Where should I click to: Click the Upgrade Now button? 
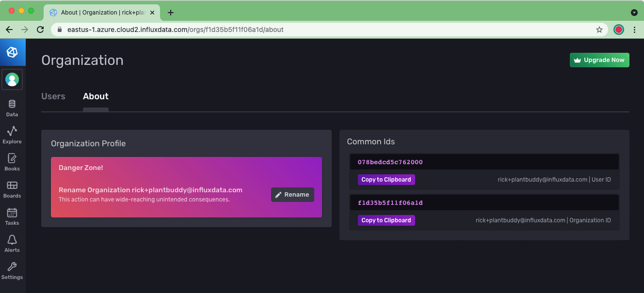tap(599, 60)
